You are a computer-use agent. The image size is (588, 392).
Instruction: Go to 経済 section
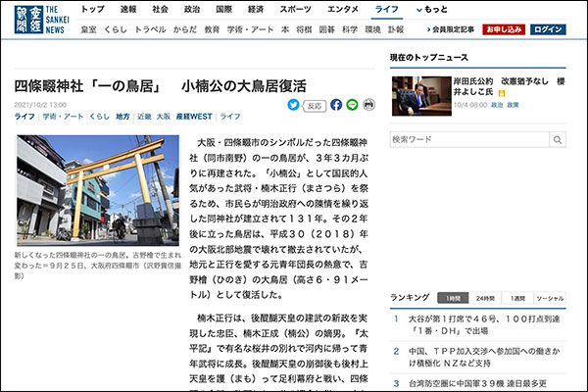(256, 10)
